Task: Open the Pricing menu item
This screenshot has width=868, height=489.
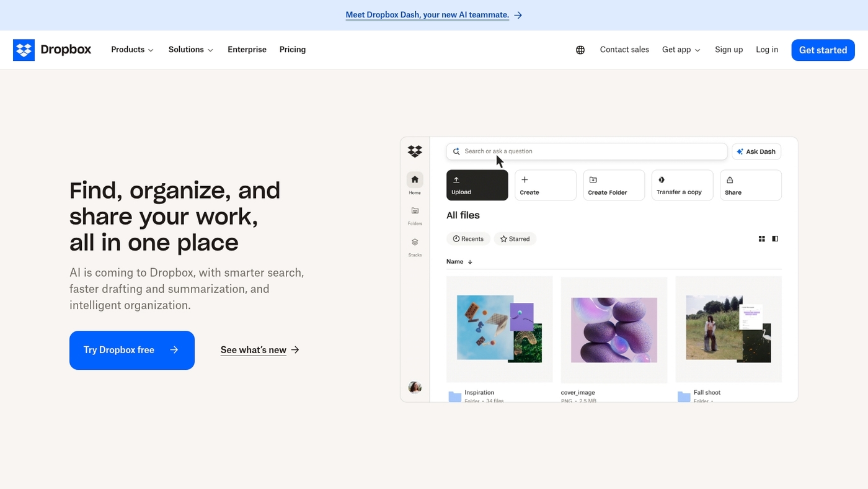Action: click(x=292, y=50)
